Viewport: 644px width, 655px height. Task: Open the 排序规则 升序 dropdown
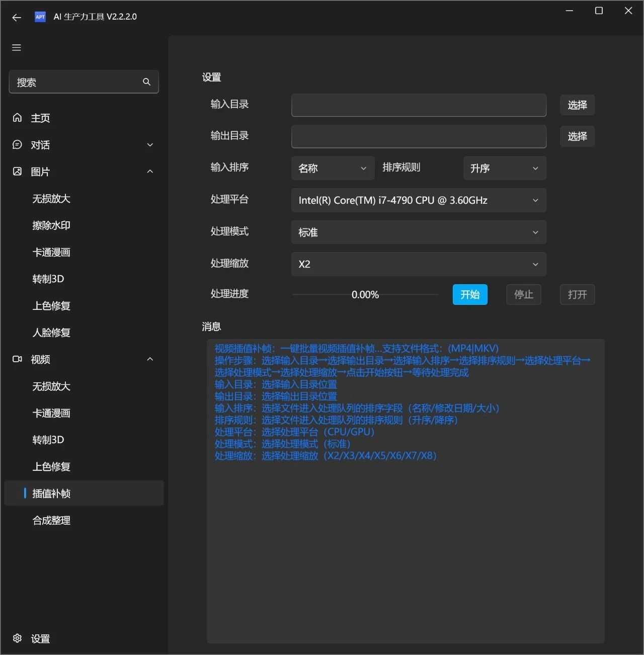click(x=505, y=168)
